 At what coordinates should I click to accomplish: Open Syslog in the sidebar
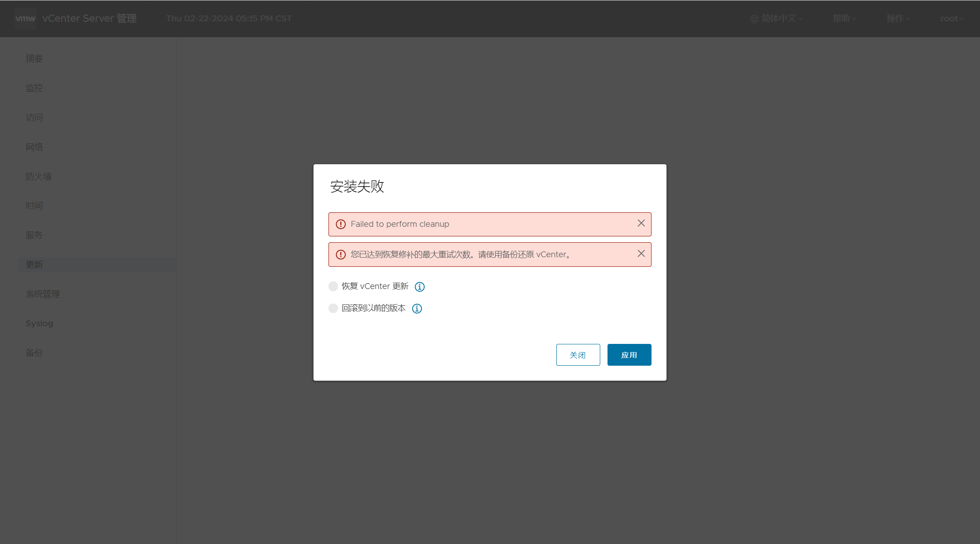pos(39,323)
